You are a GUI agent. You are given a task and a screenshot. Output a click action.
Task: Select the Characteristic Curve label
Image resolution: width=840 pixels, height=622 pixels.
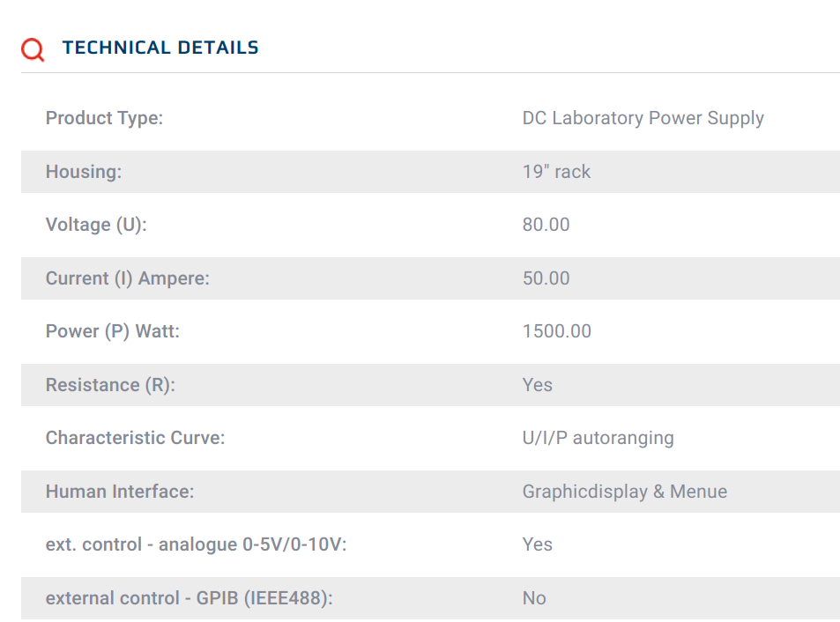135,438
